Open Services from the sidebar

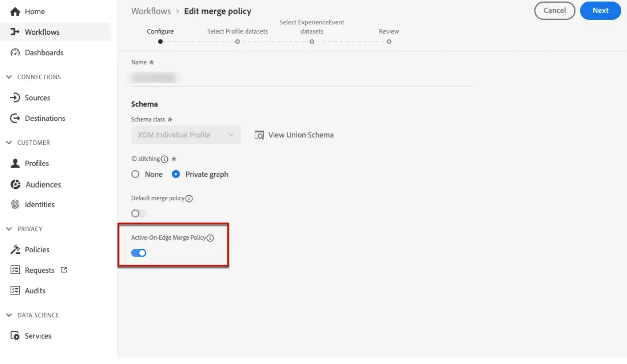[38, 336]
